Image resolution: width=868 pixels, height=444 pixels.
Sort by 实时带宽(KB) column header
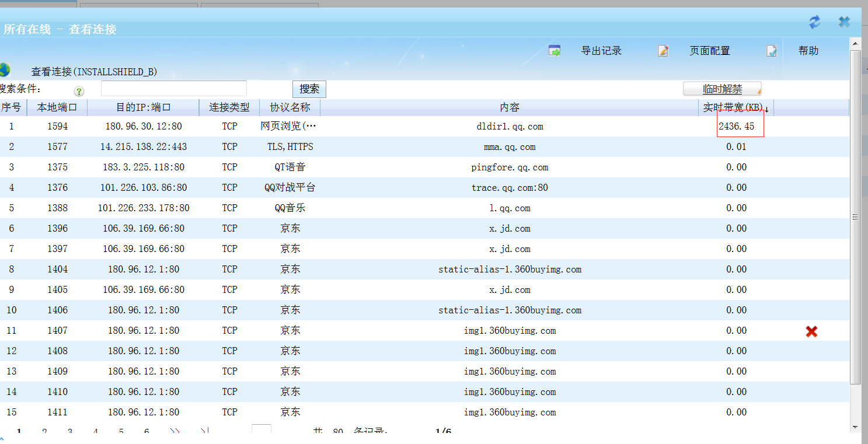click(x=734, y=108)
